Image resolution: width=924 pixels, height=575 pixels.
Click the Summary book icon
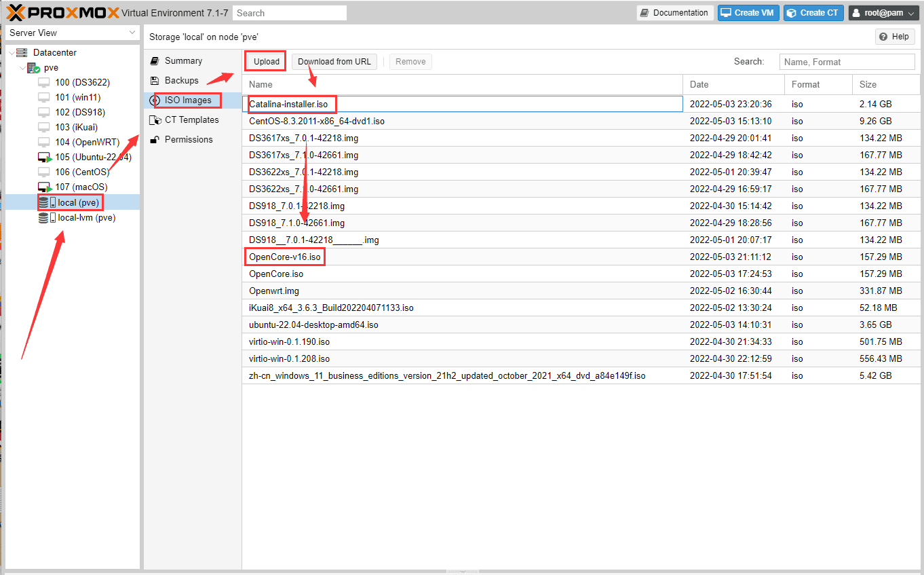click(x=154, y=60)
